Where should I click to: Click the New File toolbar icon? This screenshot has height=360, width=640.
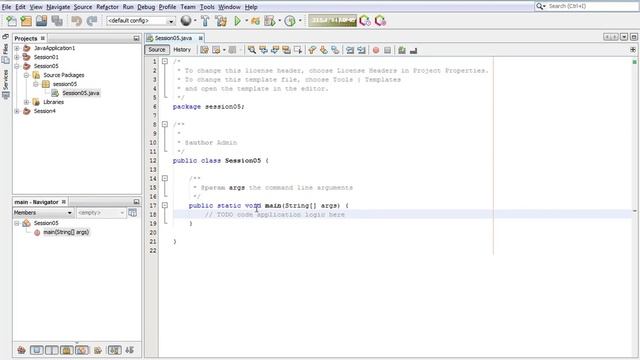pos(11,21)
